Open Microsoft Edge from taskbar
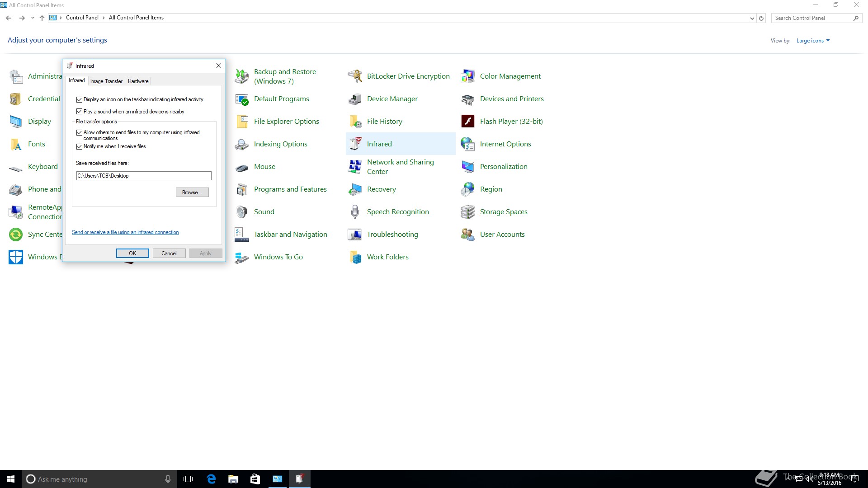Image resolution: width=868 pixels, height=488 pixels. click(211, 479)
